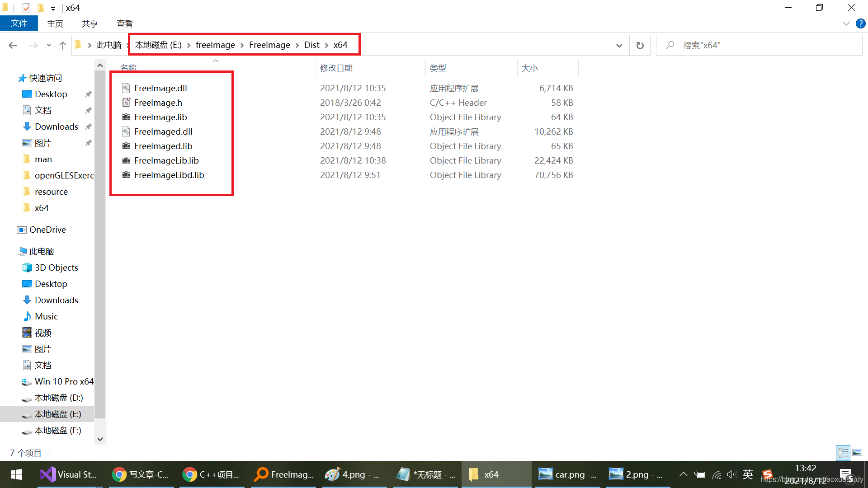The height and width of the screenshot is (488, 868).
Task: Sort by the 修改日期 column header
Action: click(336, 68)
